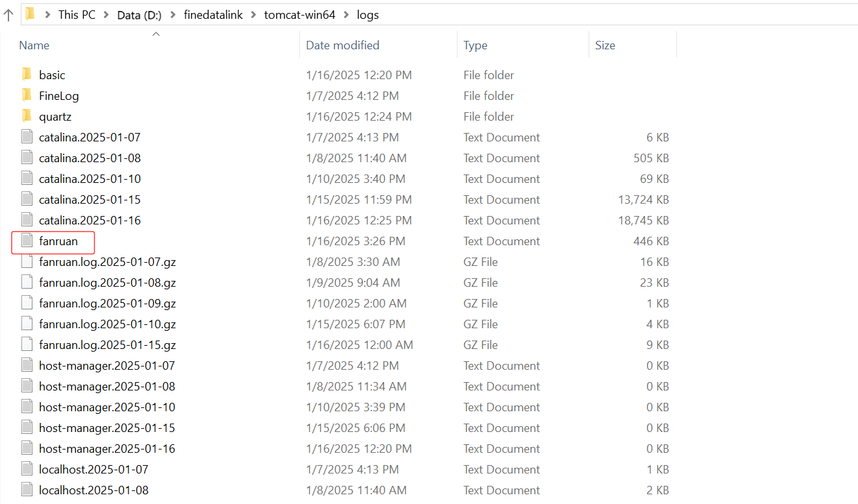Click the host-manager.2025-01-10 document icon

click(x=27, y=407)
